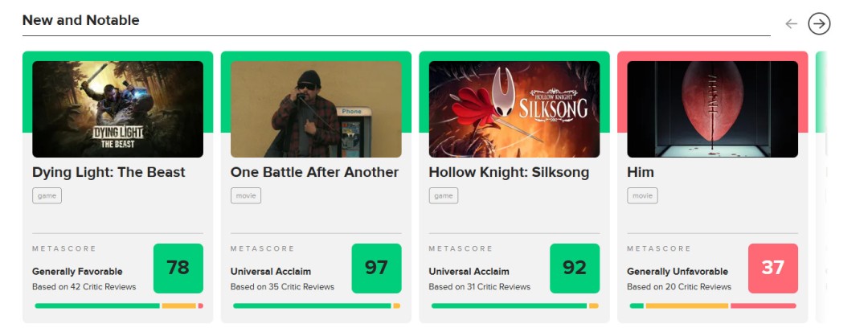Click the game tag under Dying Light
868x332 pixels.
pyautogui.click(x=47, y=195)
